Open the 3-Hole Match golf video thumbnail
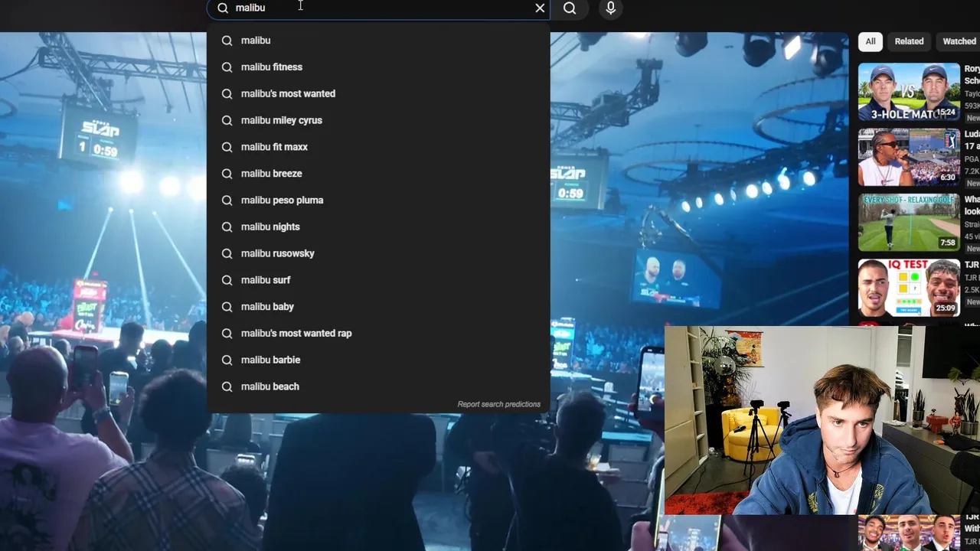 coord(909,92)
